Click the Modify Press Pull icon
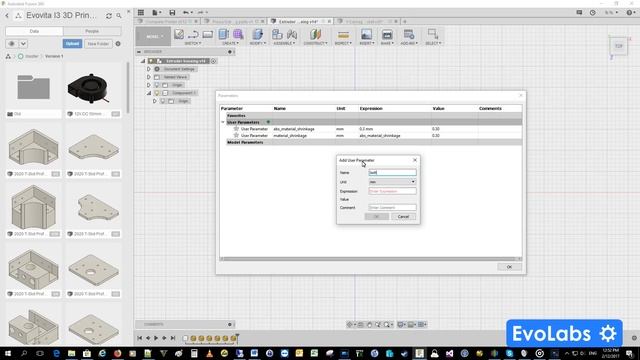Viewport: 640px width, 360px height. tap(258, 35)
